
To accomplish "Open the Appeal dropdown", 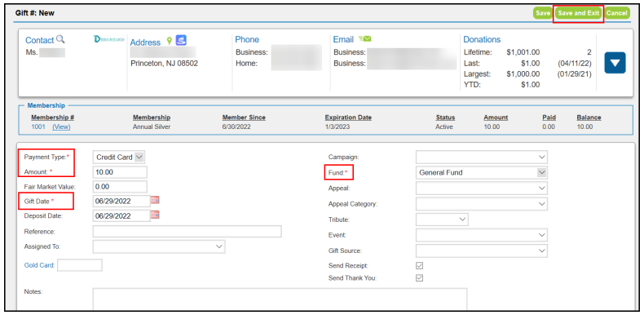I will click(482, 188).
